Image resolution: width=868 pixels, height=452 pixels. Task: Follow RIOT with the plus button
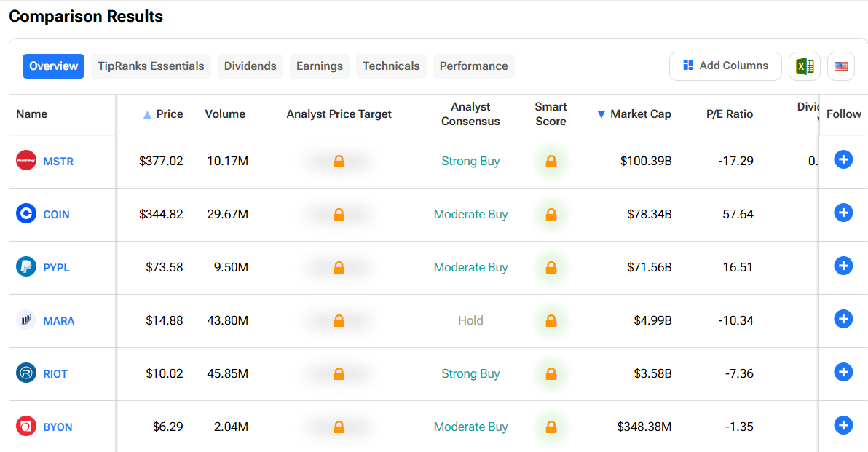coord(843,373)
